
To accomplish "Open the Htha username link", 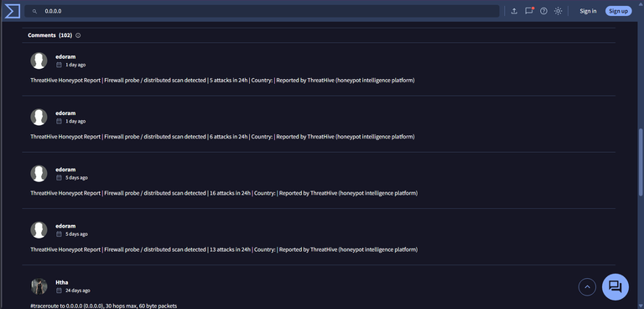I will (62, 282).
